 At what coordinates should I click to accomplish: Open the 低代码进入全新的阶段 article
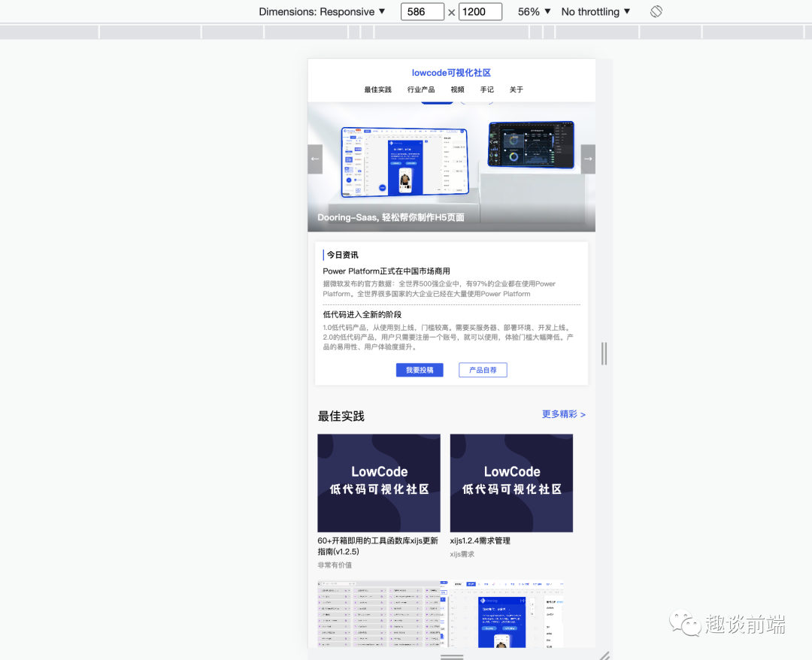pyautogui.click(x=362, y=315)
